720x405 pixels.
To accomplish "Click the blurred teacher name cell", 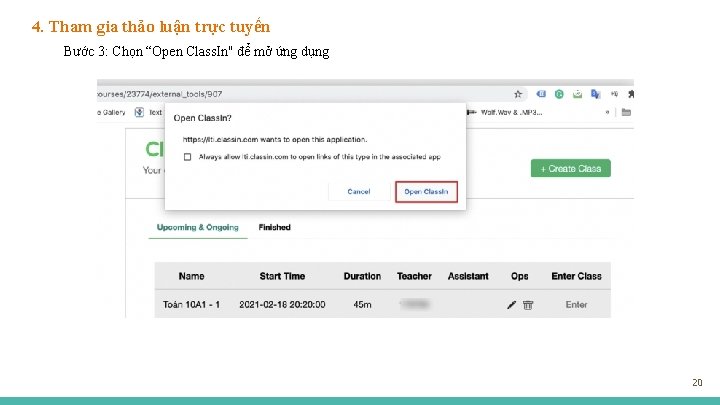I will pos(415,304).
